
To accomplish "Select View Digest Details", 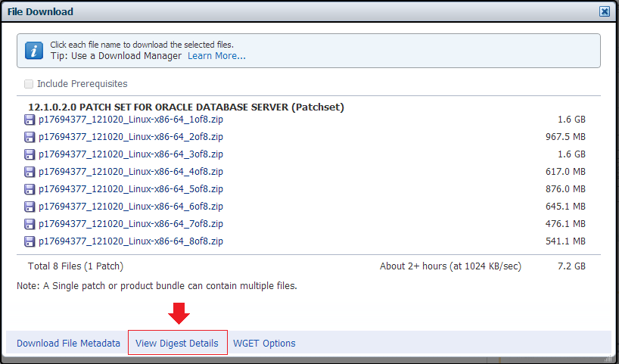I will tap(177, 343).
